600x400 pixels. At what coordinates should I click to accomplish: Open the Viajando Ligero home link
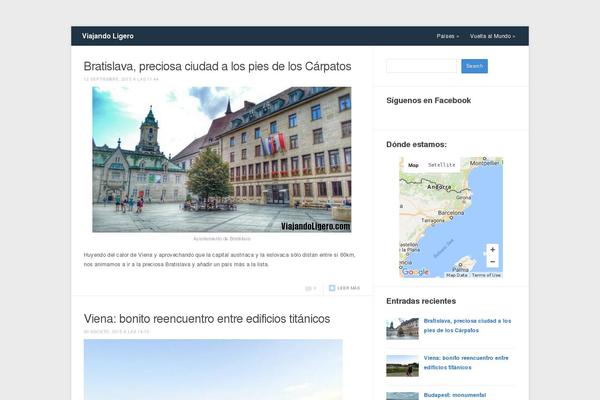point(108,36)
